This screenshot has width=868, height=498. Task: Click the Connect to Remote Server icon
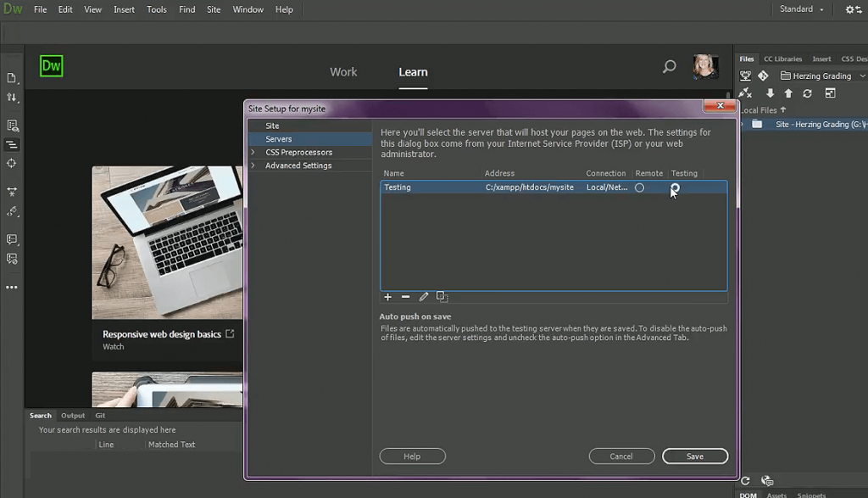(x=744, y=92)
